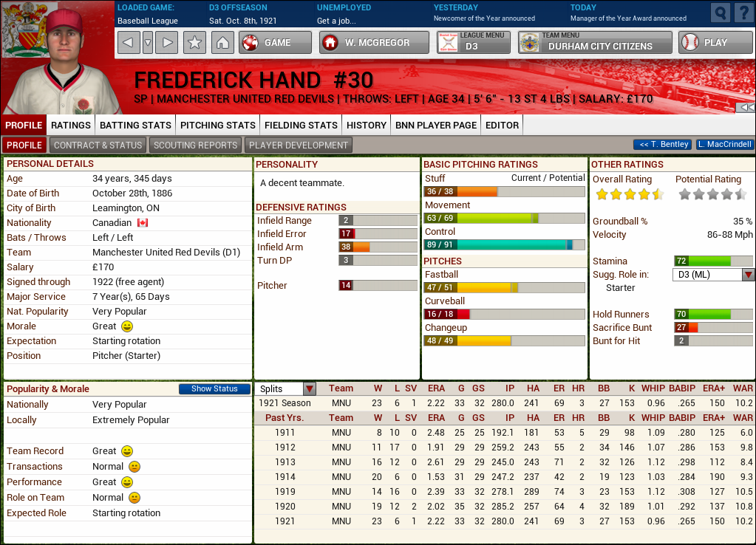This screenshot has width=756, height=545.
Task: Sort stats by the WAR column header
Action: pyautogui.click(x=743, y=388)
